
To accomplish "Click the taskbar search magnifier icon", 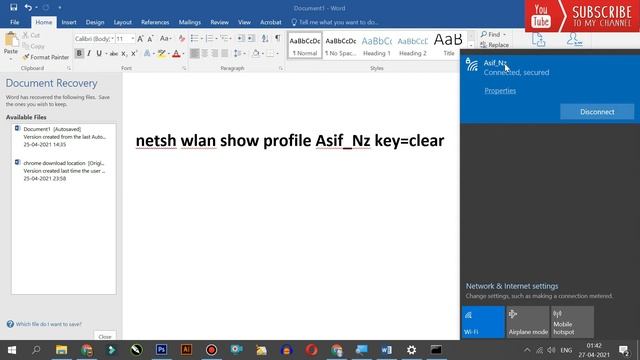I will coord(36,350).
